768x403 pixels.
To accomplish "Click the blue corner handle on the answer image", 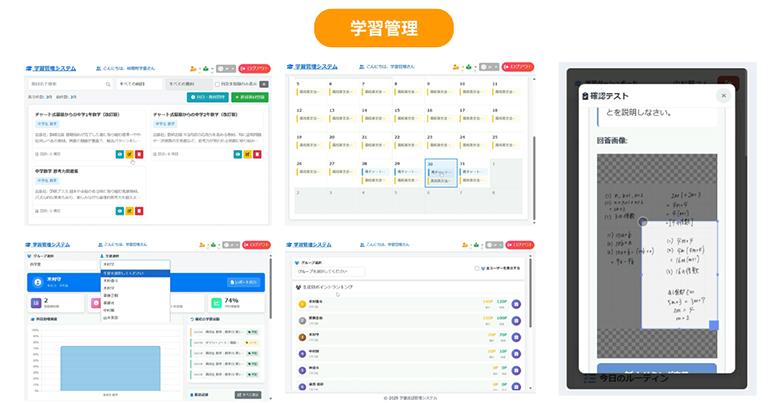I will click(713, 325).
